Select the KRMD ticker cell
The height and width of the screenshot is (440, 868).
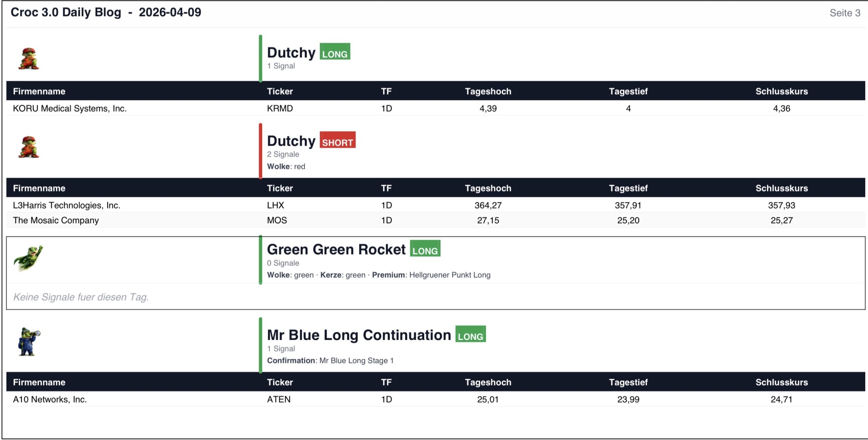tap(280, 109)
